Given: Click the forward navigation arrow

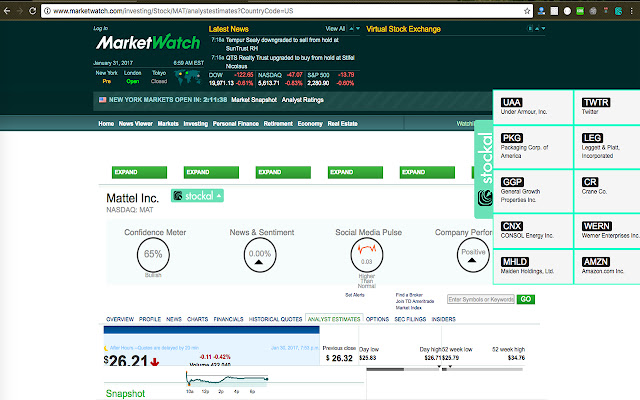Looking at the screenshot, I should pos(19,11).
